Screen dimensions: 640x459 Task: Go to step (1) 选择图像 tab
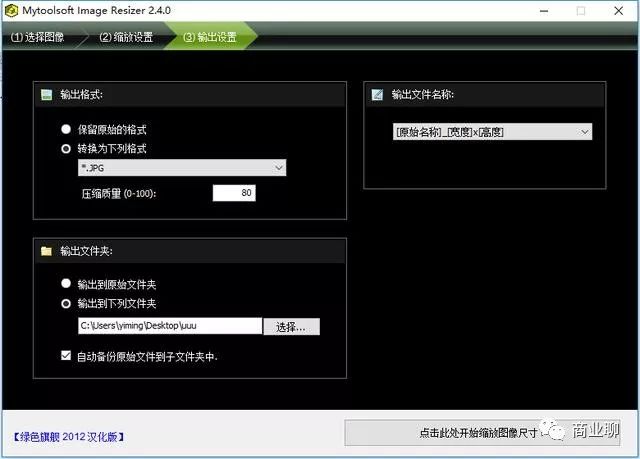[x=38, y=37]
